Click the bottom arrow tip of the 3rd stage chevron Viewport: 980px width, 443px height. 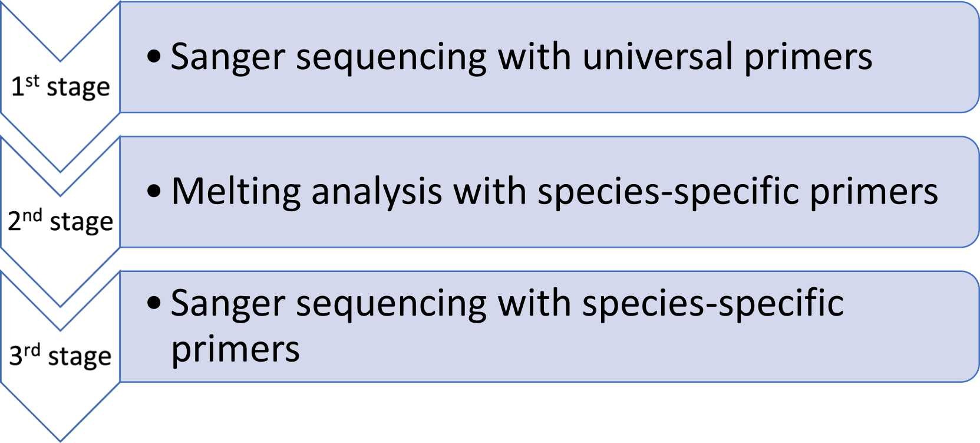tap(60, 434)
